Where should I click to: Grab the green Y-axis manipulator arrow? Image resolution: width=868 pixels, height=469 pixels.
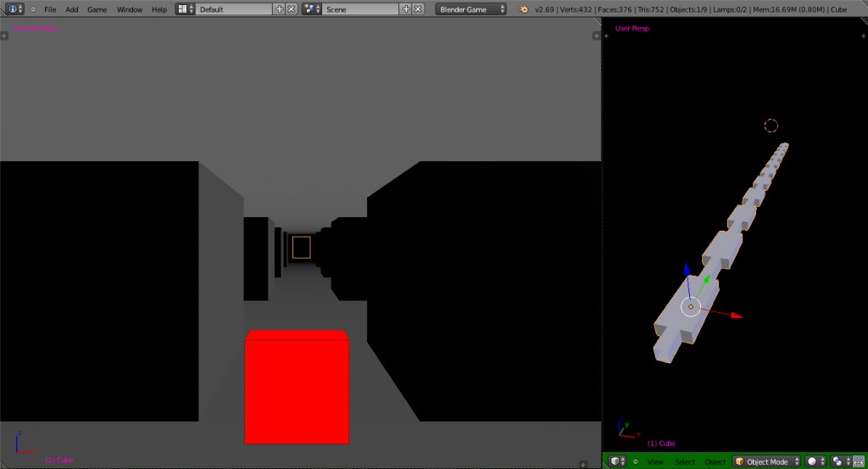[x=706, y=279]
